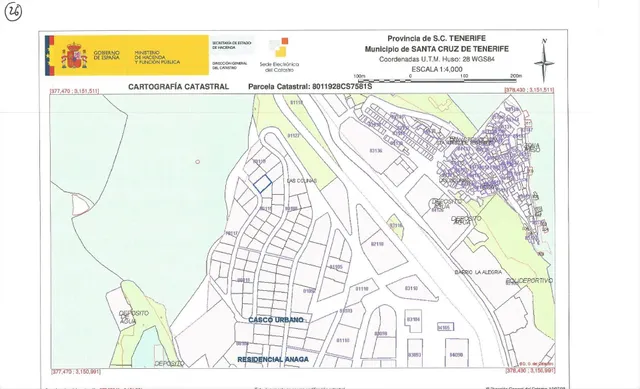Click the 'CASCO URBANO' map label
640x389 pixels.
pyautogui.click(x=276, y=320)
